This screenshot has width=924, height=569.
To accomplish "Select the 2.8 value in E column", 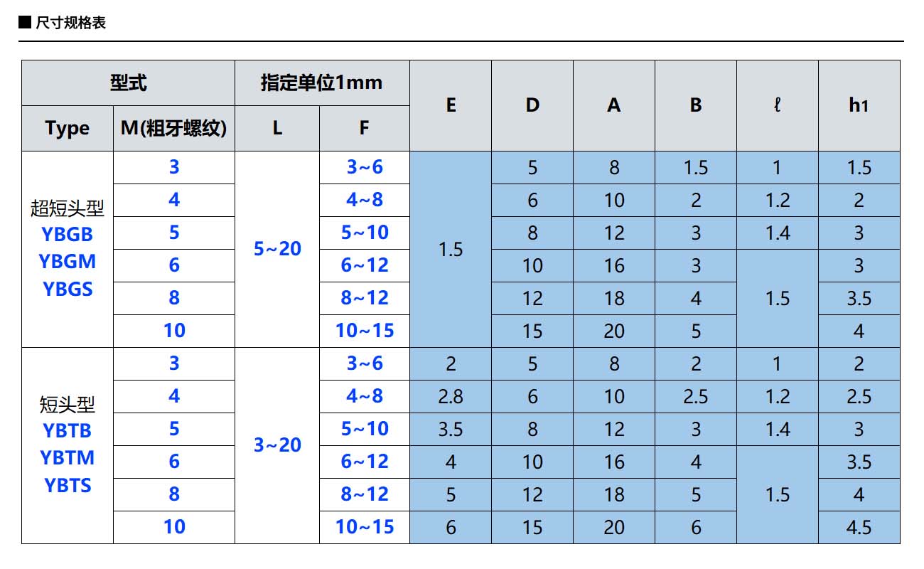I will tap(451, 396).
